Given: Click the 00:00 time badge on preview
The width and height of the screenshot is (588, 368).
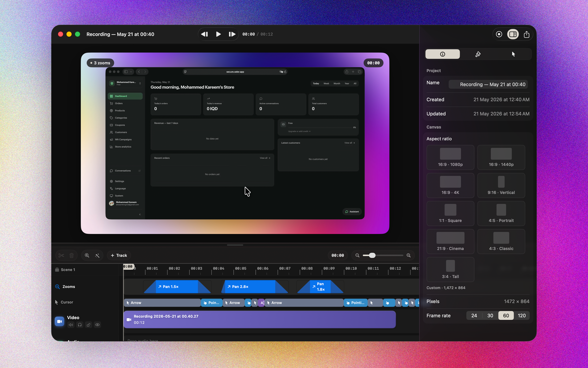Looking at the screenshot, I should (373, 63).
